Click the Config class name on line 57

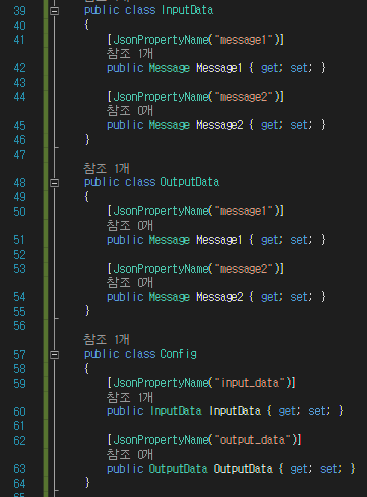tap(178, 354)
